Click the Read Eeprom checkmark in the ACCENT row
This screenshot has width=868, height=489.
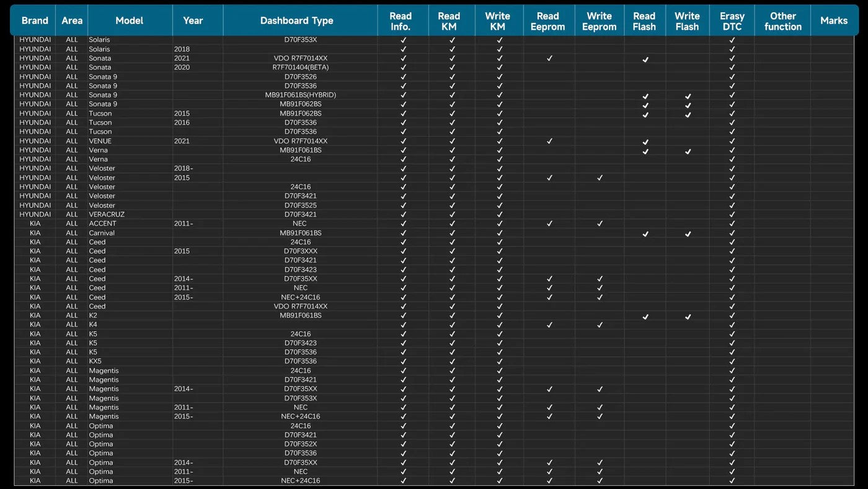click(x=549, y=224)
